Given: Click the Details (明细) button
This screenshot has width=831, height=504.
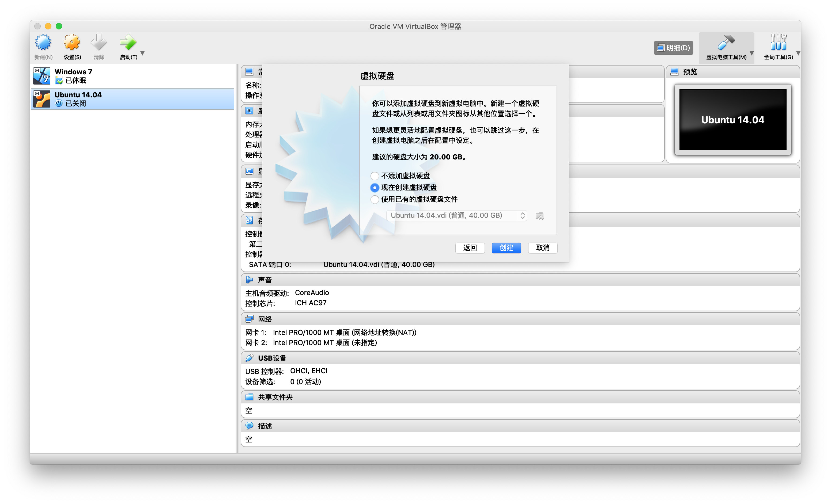Looking at the screenshot, I should coord(674,48).
